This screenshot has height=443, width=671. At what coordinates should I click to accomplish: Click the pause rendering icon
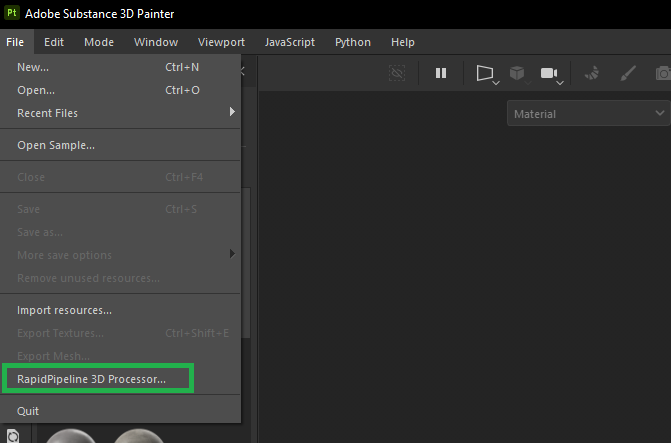441,73
